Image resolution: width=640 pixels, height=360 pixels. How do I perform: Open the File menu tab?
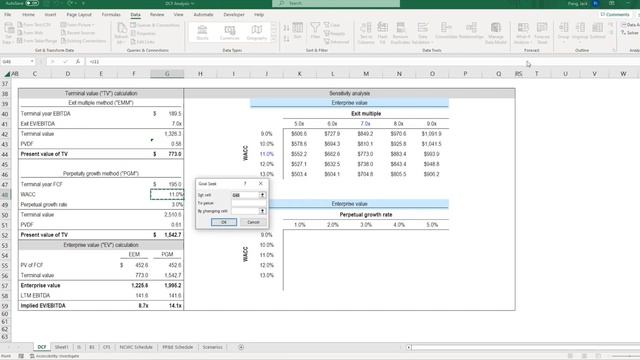click(x=8, y=15)
